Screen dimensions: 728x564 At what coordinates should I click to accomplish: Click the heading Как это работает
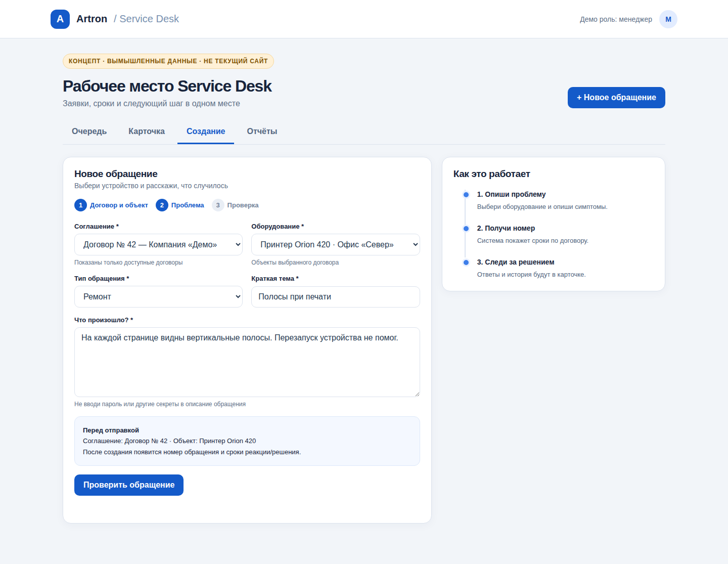492,174
